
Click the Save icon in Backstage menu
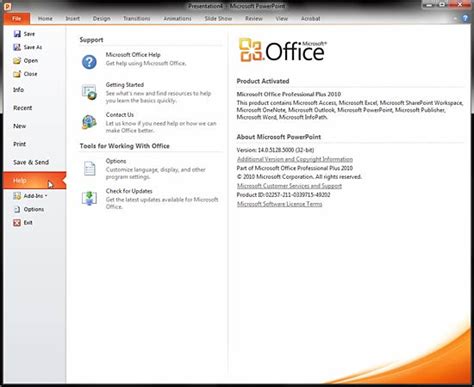pyautogui.click(x=17, y=34)
